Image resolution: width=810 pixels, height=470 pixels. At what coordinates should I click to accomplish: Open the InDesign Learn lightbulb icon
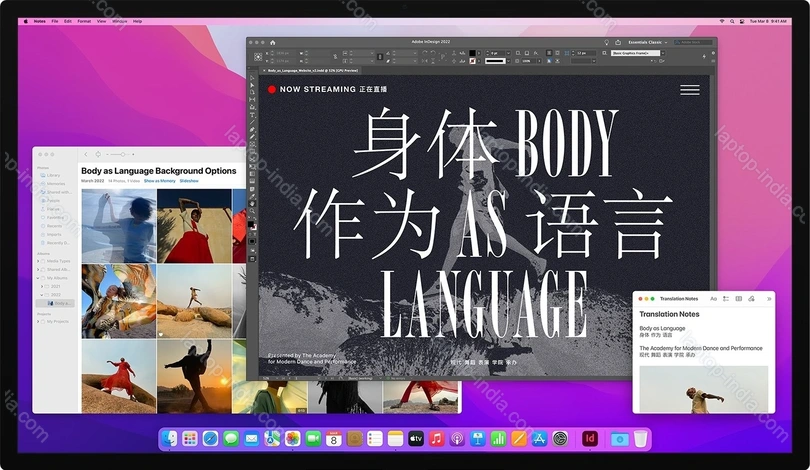pyautogui.click(x=605, y=43)
